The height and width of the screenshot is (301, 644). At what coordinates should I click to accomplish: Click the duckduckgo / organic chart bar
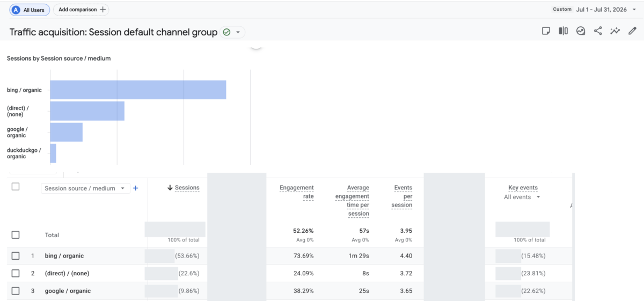point(53,153)
